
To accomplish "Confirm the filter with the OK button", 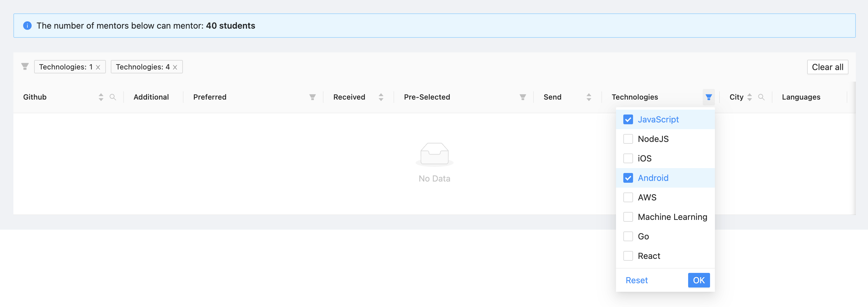I will coord(698,280).
